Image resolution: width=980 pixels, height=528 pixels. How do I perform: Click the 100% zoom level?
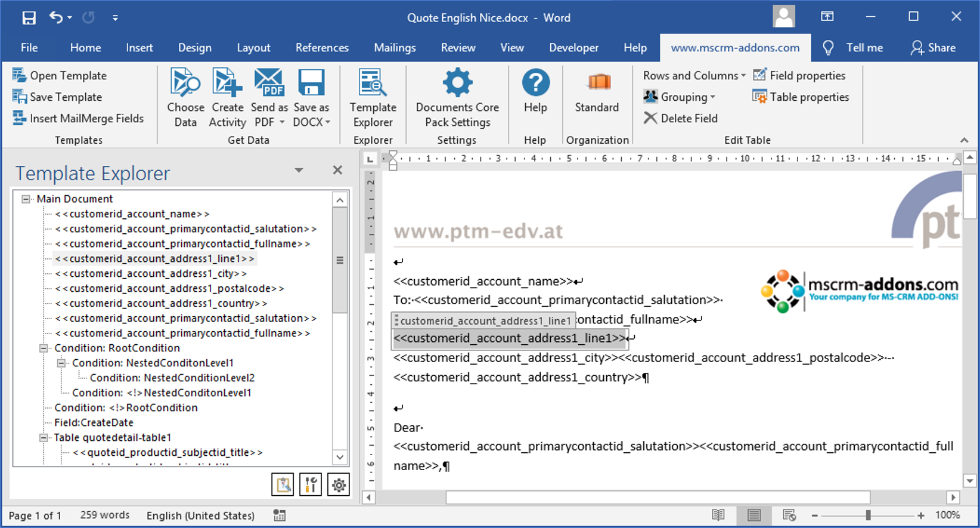[x=947, y=515]
